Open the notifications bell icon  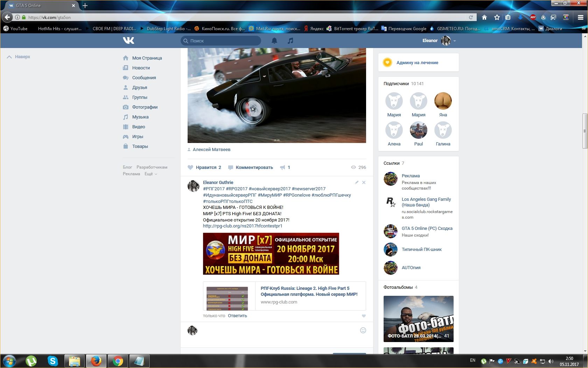tap(274, 41)
